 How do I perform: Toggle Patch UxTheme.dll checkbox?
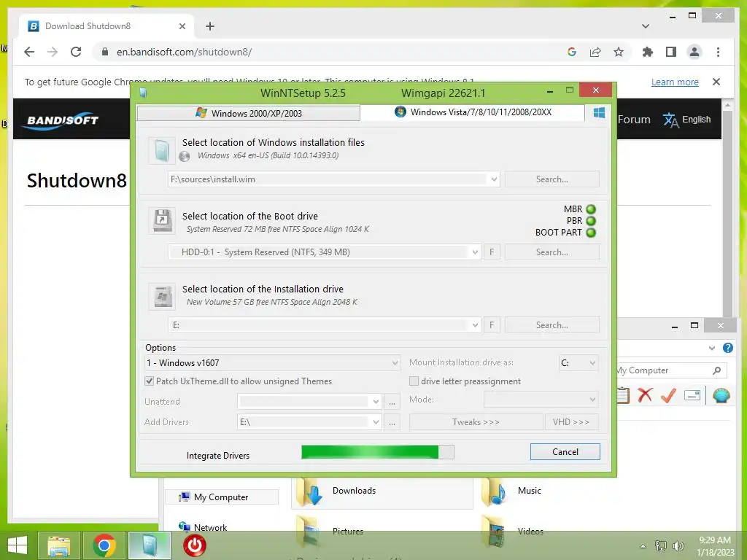tap(149, 381)
